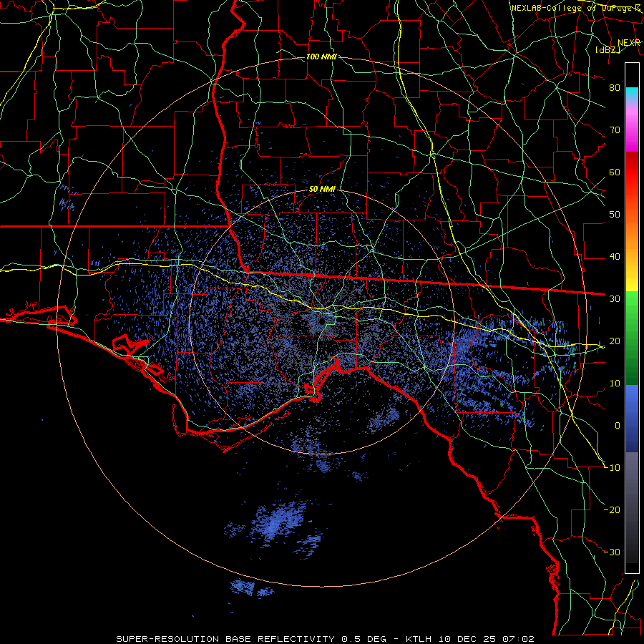Viewport: 644px width, 644px height.
Task: Click the 30 dBZ scale value
Action: tap(615, 299)
